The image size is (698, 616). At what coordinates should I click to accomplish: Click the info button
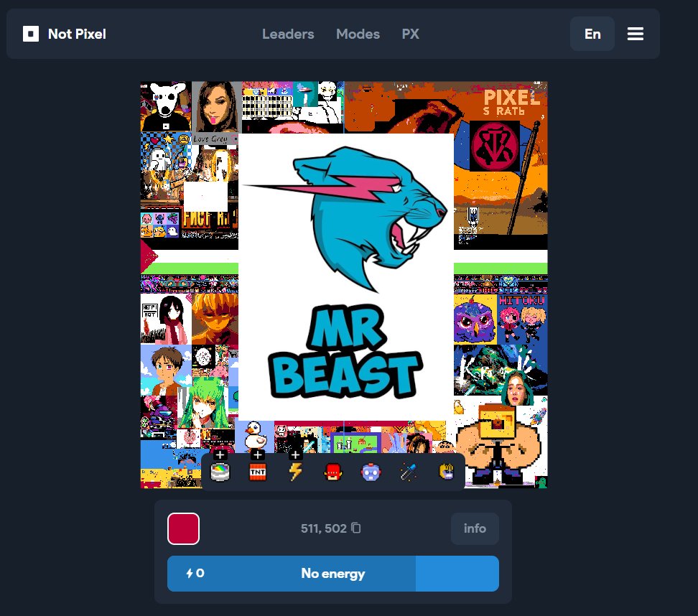point(475,528)
